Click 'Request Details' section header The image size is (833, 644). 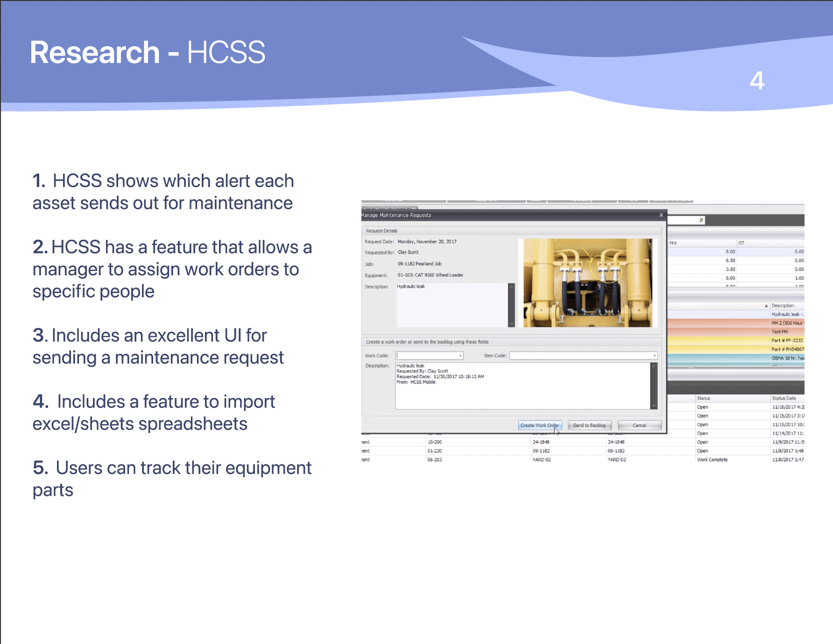point(381,231)
